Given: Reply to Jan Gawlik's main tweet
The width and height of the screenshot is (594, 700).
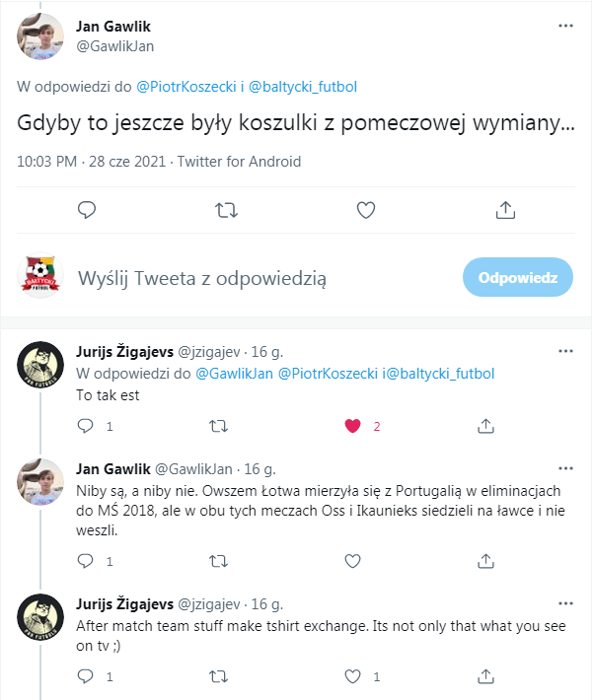Looking at the screenshot, I should pyautogui.click(x=87, y=210).
